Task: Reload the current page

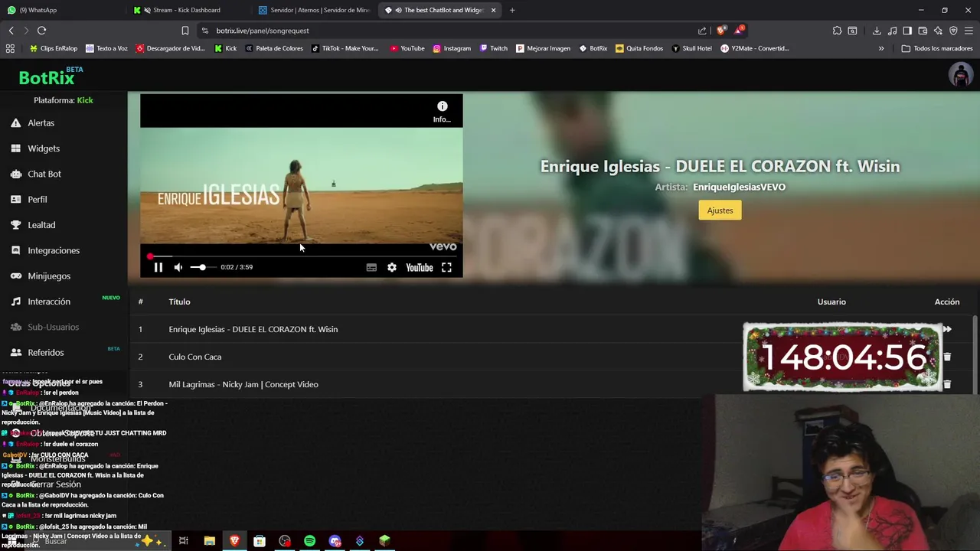Action: [41, 31]
